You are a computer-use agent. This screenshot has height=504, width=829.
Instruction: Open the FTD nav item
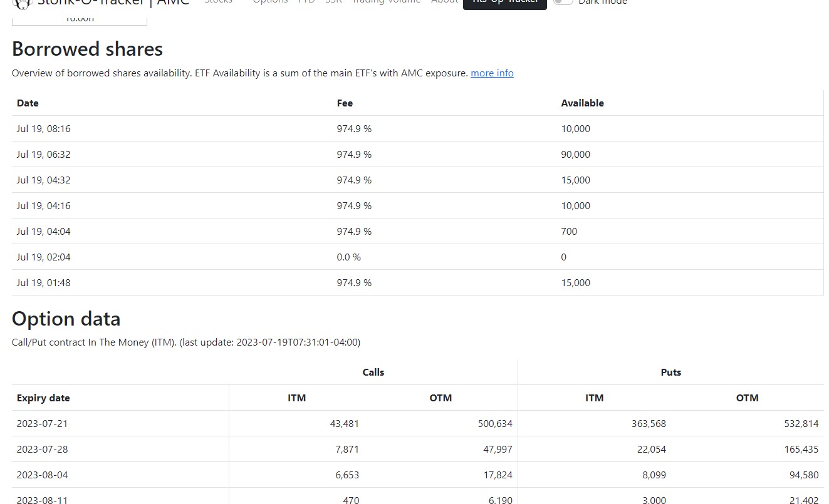click(x=306, y=2)
